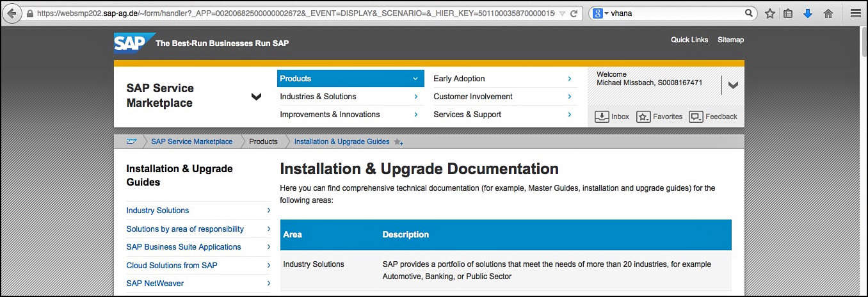Click the Installation & Upgrade Guides sidebar heading
This screenshot has width=868, height=297.
(179, 175)
